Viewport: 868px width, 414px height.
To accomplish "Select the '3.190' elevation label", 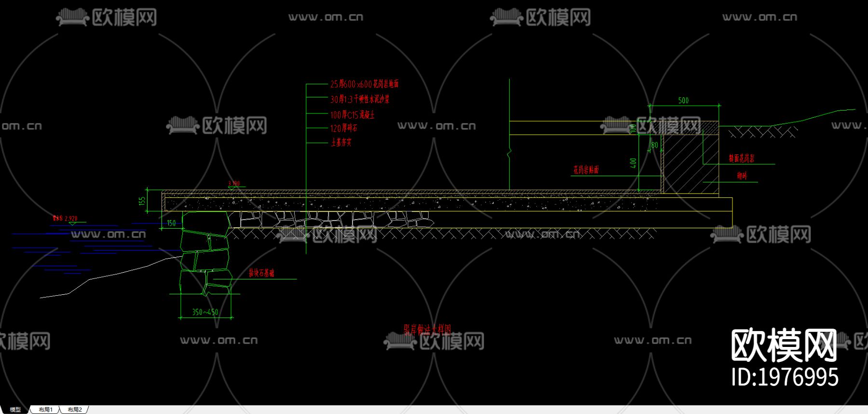I will [234, 183].
